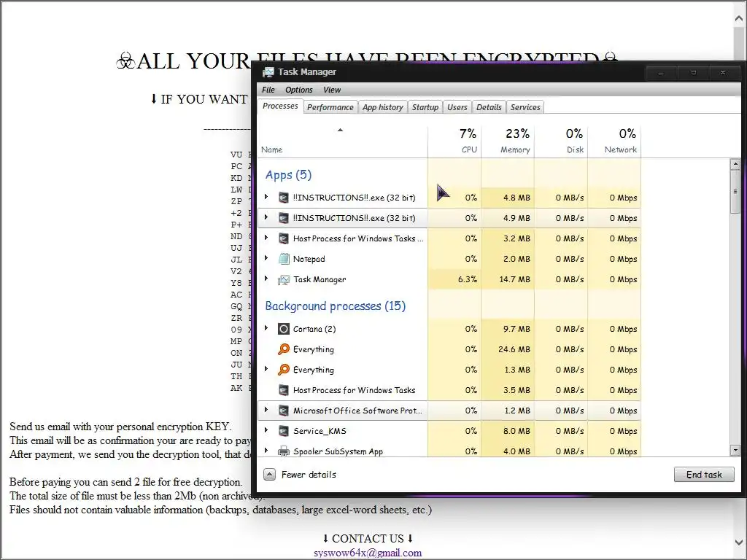Select the Apps (5) group header
This screenshot has width=747, height=560.
tap(288, 175)
